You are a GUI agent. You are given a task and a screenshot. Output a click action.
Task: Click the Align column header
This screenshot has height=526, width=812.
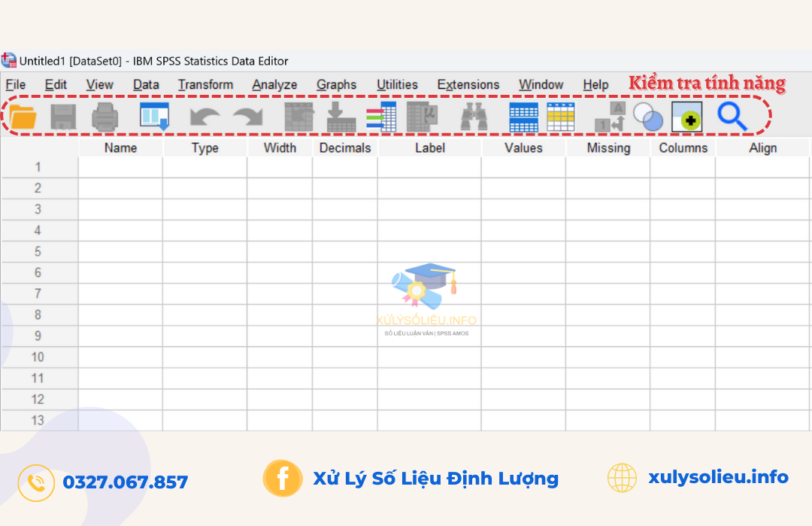(763, 147)
